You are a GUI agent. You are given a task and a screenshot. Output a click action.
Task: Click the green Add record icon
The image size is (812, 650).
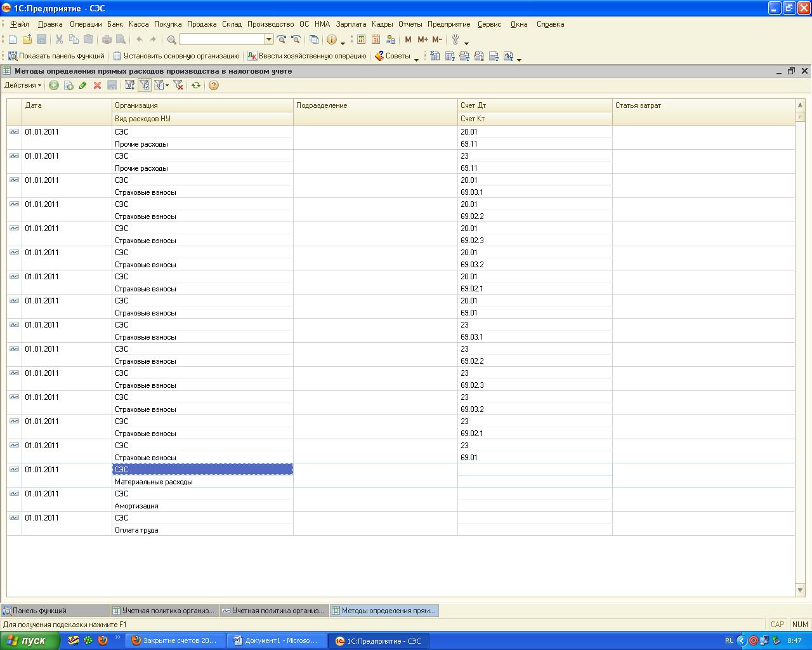[x=54, y=85]
